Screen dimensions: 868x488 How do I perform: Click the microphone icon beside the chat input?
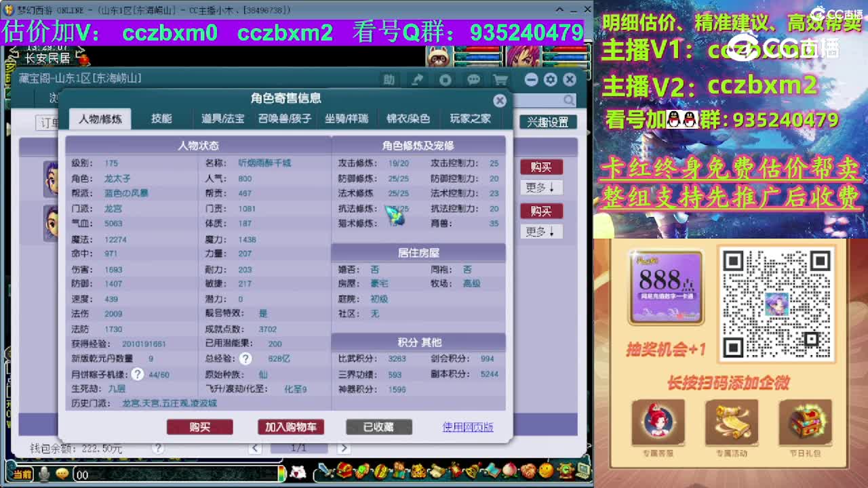43,474
